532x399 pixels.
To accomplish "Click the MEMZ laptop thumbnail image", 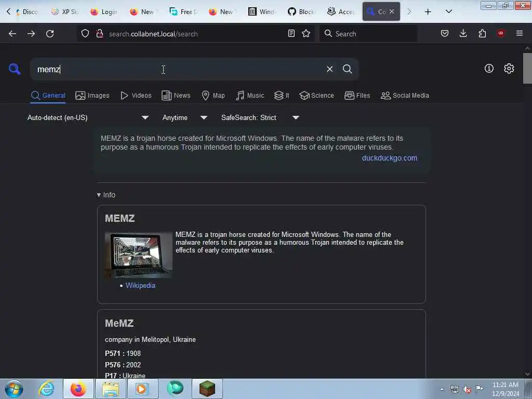I will [x=138, y=255].
